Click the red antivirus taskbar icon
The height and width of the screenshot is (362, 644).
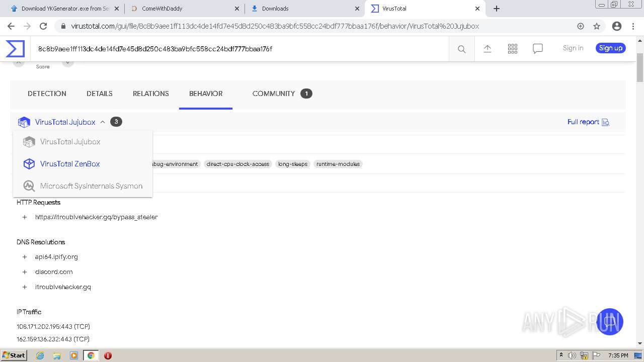[x=108, y=355]
